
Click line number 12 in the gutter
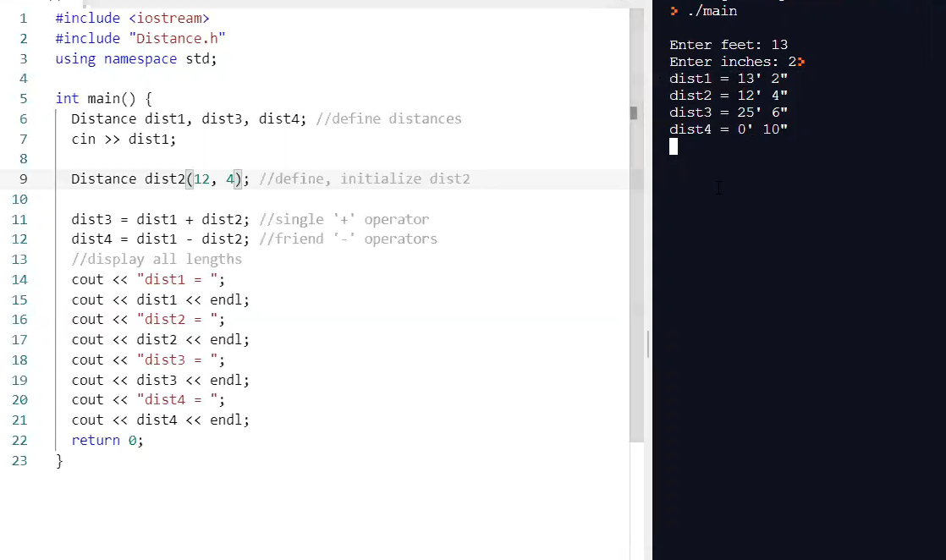[19, 239]
